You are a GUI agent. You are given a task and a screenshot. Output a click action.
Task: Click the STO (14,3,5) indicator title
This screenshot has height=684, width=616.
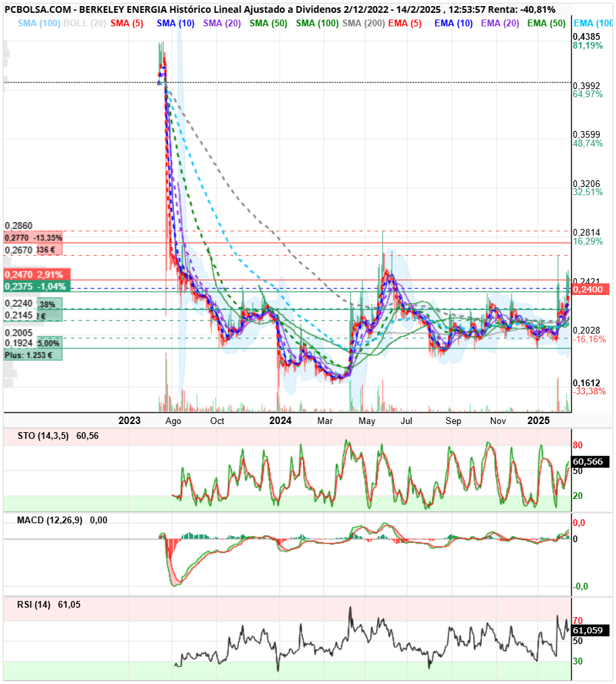pos(43,436)
